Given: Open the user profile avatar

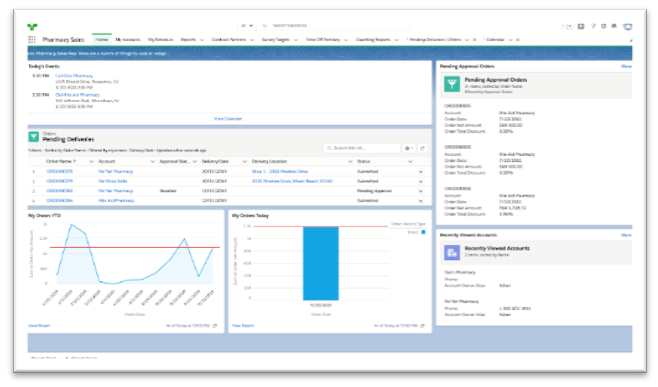Looking at the screenshot, I should (x=627, y=26).
